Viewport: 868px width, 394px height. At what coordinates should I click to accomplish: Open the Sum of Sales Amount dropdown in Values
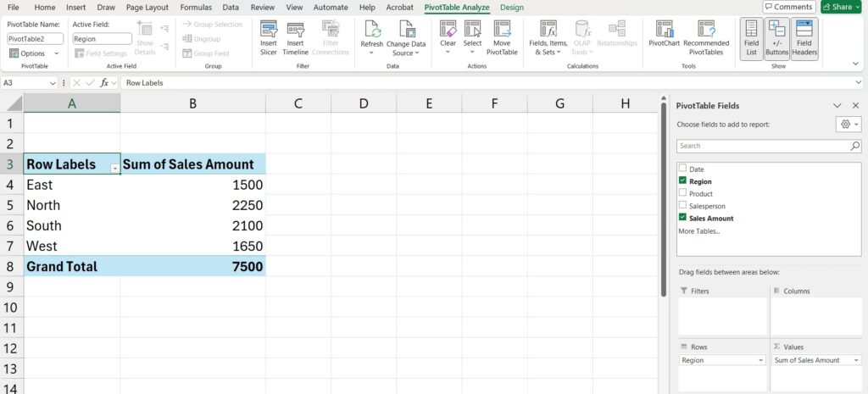click(x=857, y=360)
